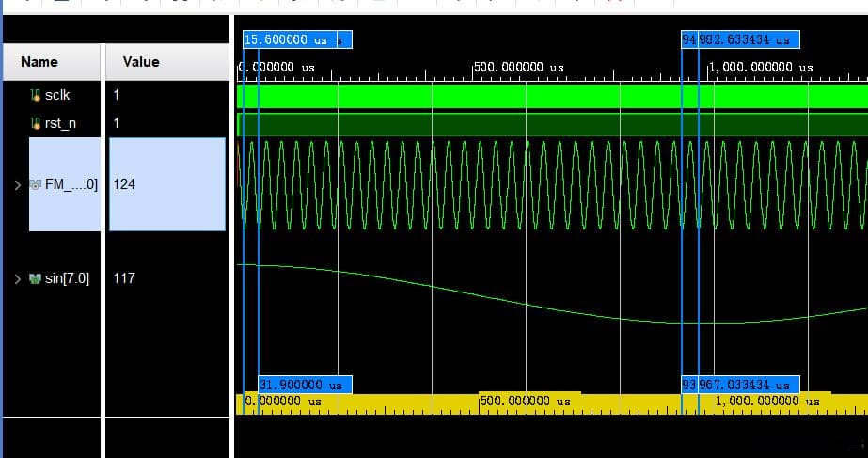Expand the sin[7:0] bus signal

coord(18,278)
